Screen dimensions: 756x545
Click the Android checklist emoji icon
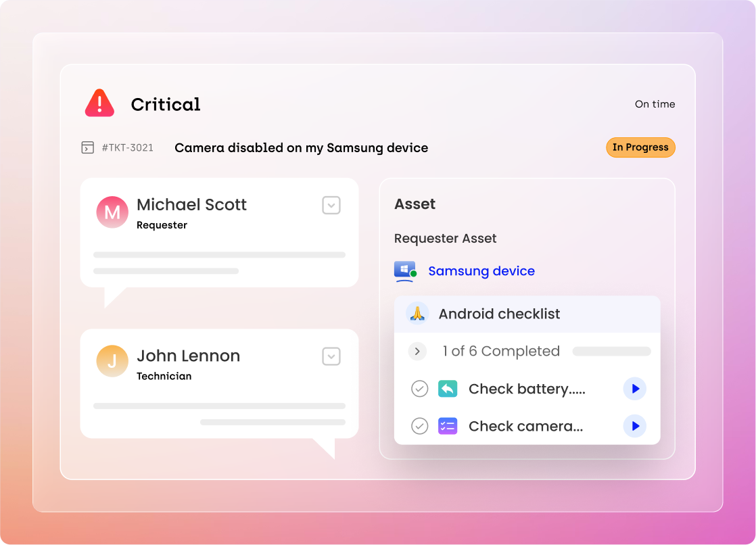[x=417, y=314]
